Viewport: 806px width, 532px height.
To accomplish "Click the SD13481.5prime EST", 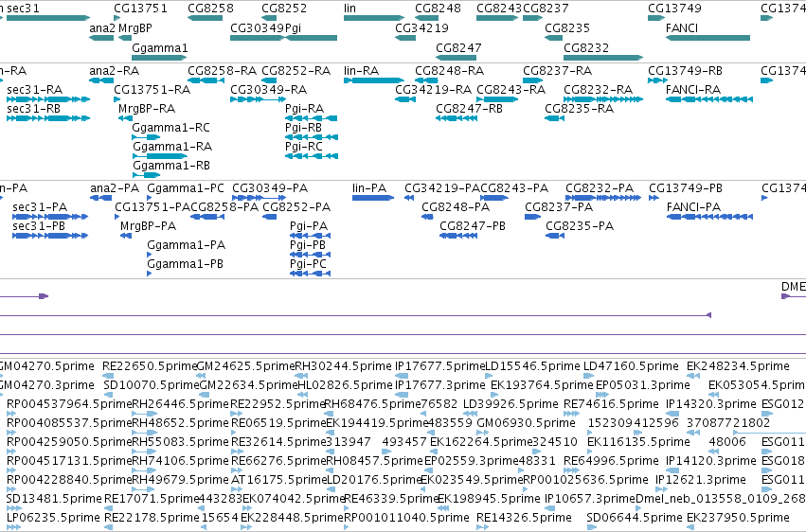I will (x=14, y=508).
